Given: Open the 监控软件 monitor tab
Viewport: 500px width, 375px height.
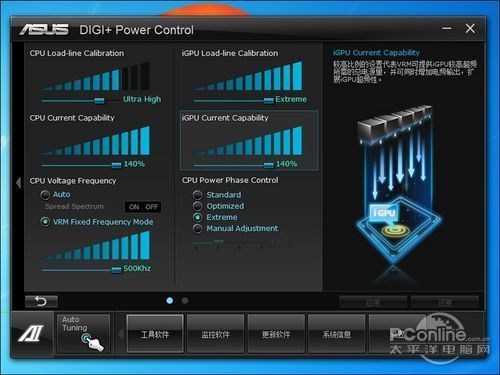Looking at the screenshot, I should [215, 334].
